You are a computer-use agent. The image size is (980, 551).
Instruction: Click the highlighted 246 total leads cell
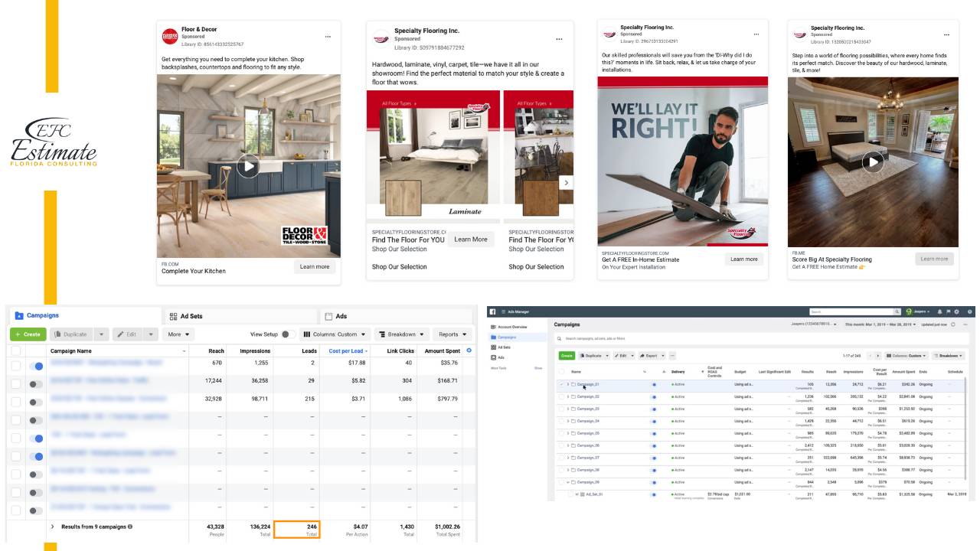(296, 530)
